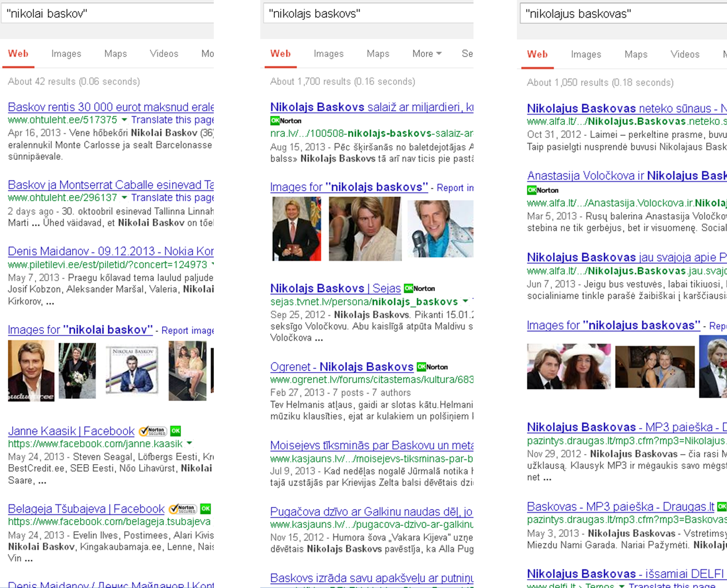
Task: Open Maps tab in "nikolajs baskovs" search
Action: pyautogui.click(x=378, y=54)
